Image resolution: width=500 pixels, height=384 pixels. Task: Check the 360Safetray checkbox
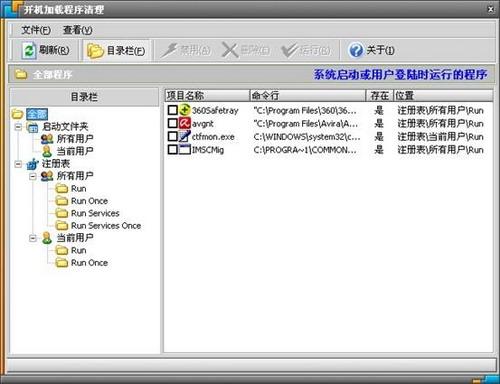172,110
